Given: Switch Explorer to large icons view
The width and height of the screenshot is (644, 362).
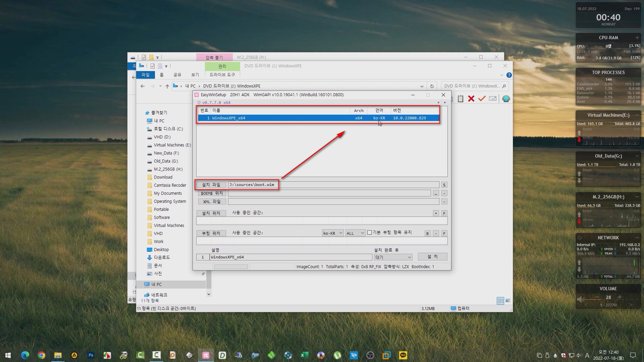Looking at the screenshot, I should click(x=508, y=301).
